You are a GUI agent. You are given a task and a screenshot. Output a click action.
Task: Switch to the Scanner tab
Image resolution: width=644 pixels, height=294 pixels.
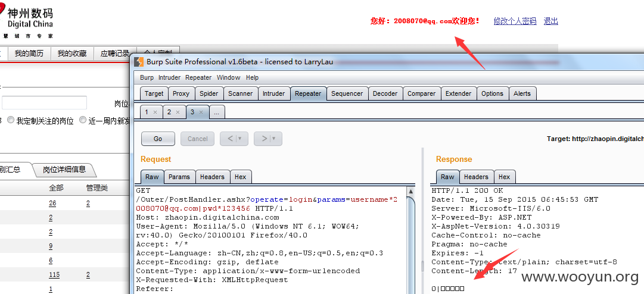pyautogui.click(x=240, y=93)
